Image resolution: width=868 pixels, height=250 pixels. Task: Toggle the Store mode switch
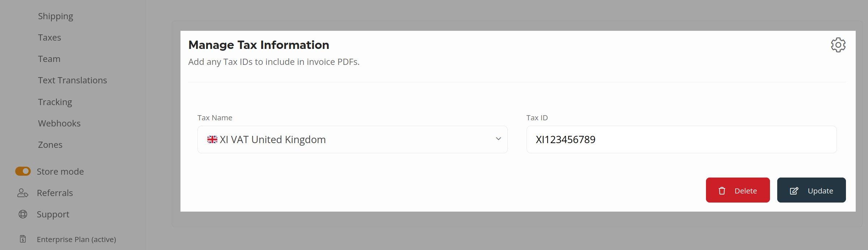[x=23, y=171]
